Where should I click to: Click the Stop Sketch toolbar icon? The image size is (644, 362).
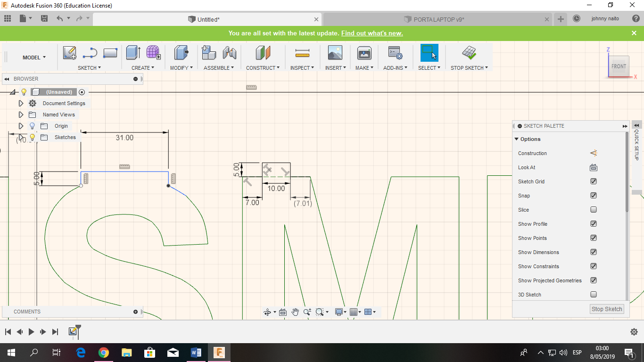[469, 53]
